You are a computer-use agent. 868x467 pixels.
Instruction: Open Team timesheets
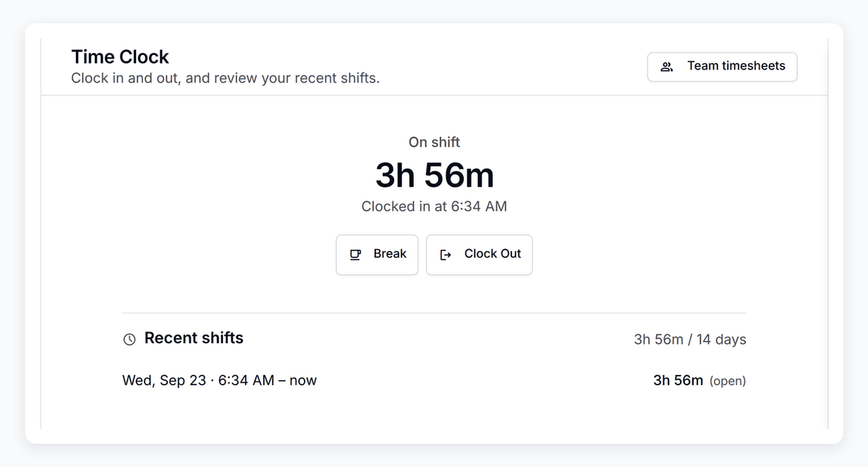[x=722, y=67]
